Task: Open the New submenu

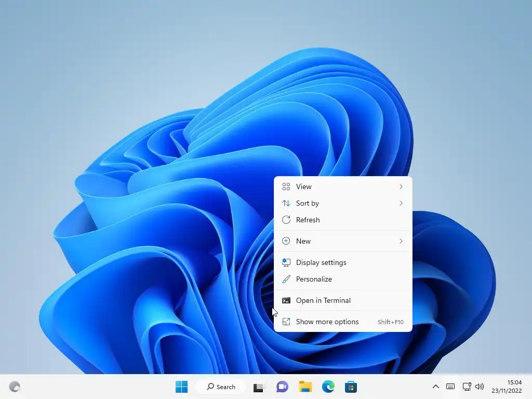Action: tap(343, 241)
